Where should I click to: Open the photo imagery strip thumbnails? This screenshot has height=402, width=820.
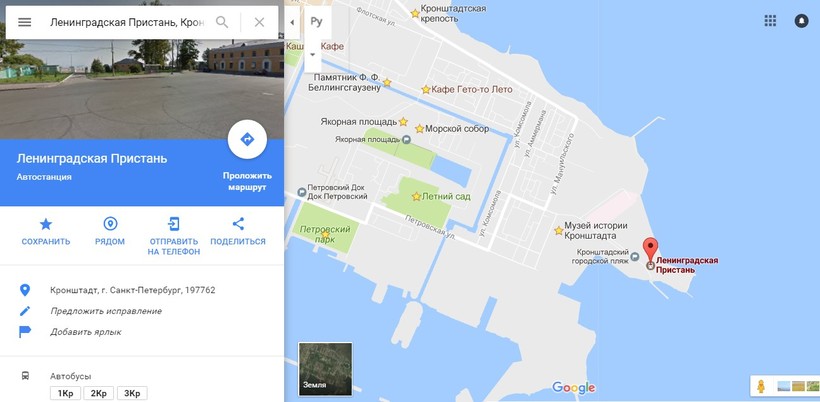click(x=798, y=386)
